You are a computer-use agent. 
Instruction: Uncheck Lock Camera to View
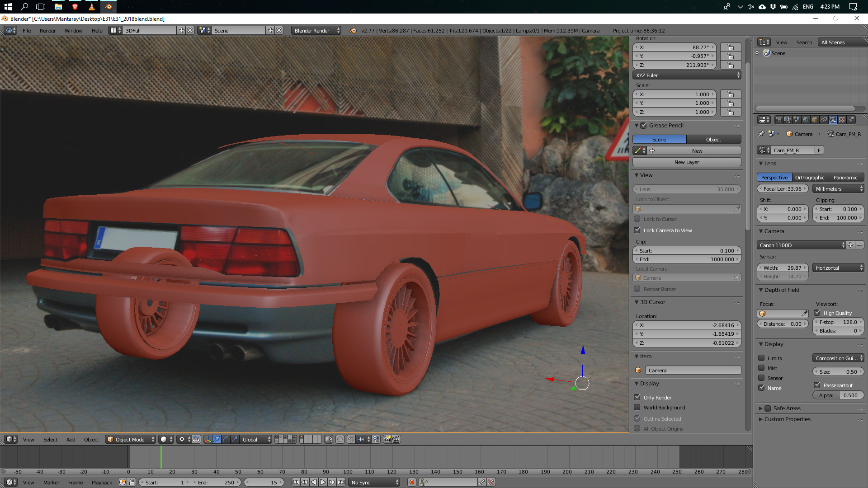(x=637, y=230)
